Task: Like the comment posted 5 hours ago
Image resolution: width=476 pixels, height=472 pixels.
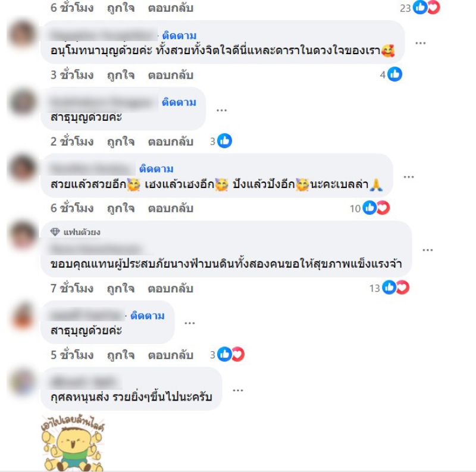Action: pyautogui.click(x=121, y=355)
